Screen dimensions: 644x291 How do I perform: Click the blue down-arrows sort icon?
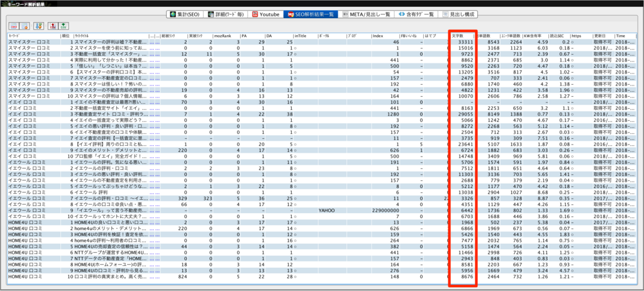click(38, 26)
